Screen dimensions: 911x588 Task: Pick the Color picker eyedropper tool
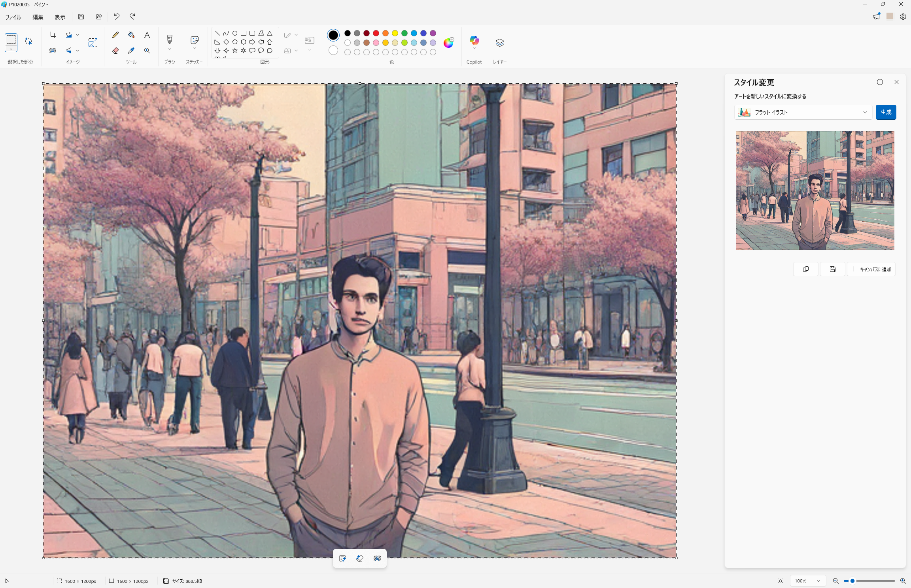[x=131, y=51]
